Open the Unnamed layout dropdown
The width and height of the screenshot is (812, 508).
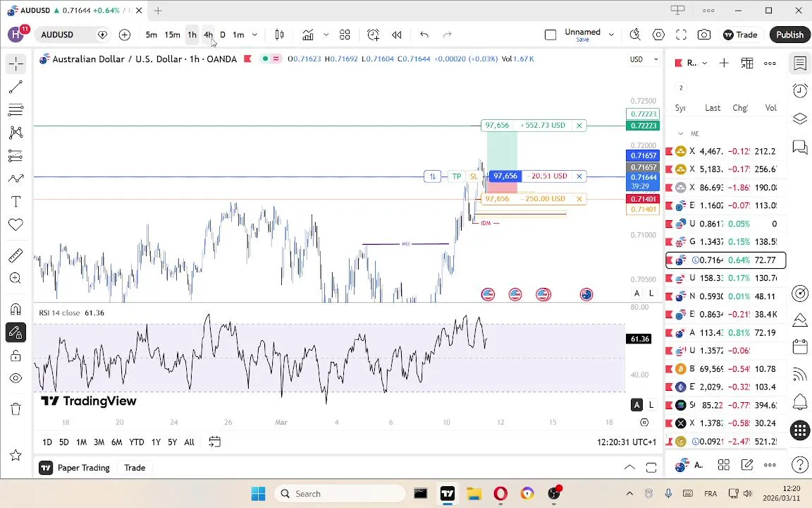click(x=611, y=35)
